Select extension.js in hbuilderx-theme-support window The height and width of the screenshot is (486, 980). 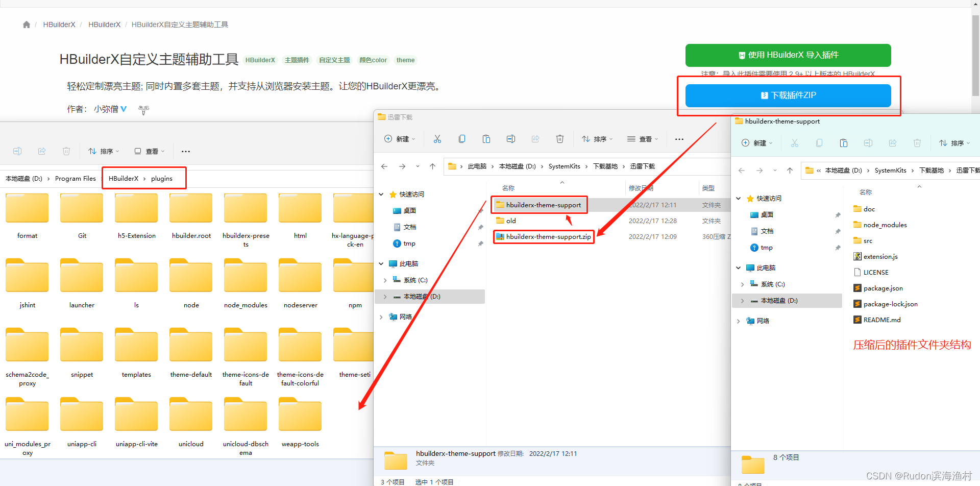(x=875, y=257)
